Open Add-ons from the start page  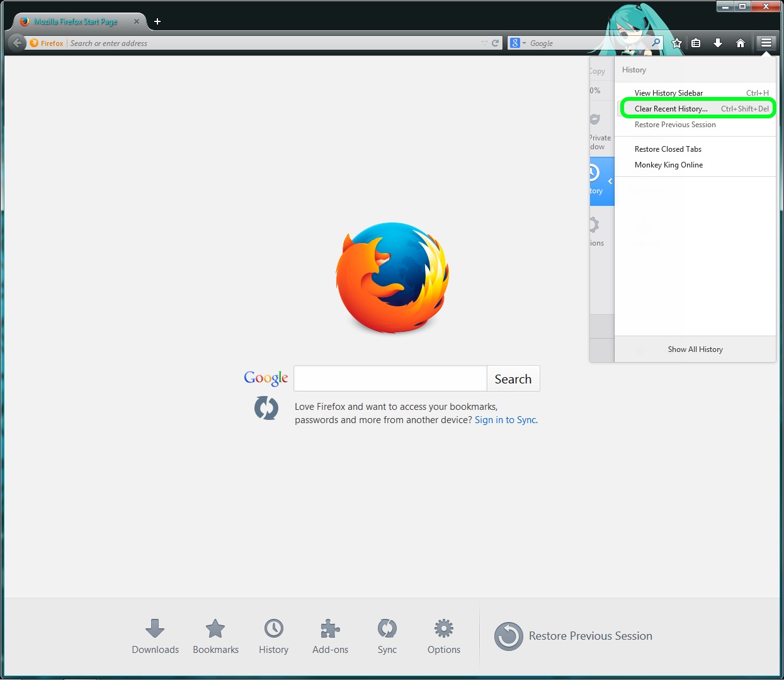330,636
